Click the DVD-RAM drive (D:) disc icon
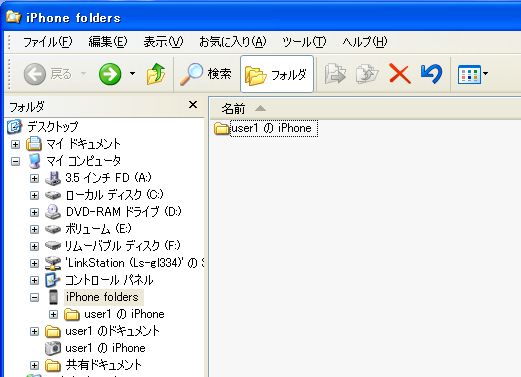 53,212
